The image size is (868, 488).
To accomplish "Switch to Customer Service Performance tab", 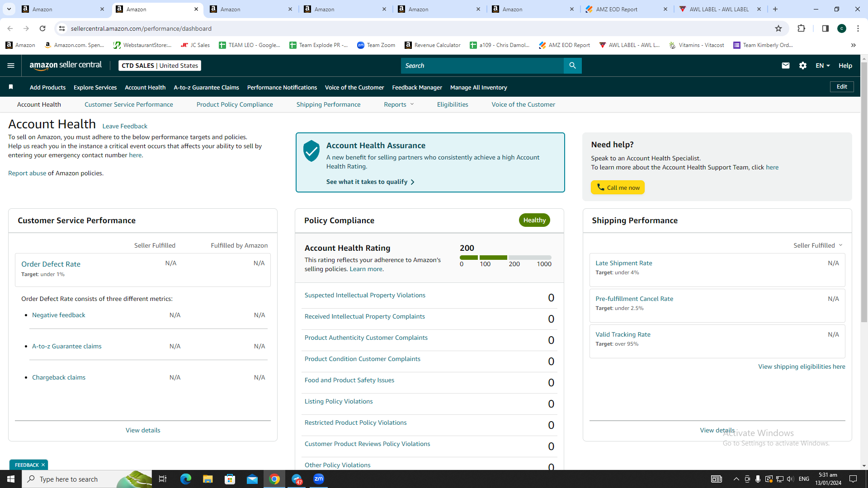I will coord(128,104).
